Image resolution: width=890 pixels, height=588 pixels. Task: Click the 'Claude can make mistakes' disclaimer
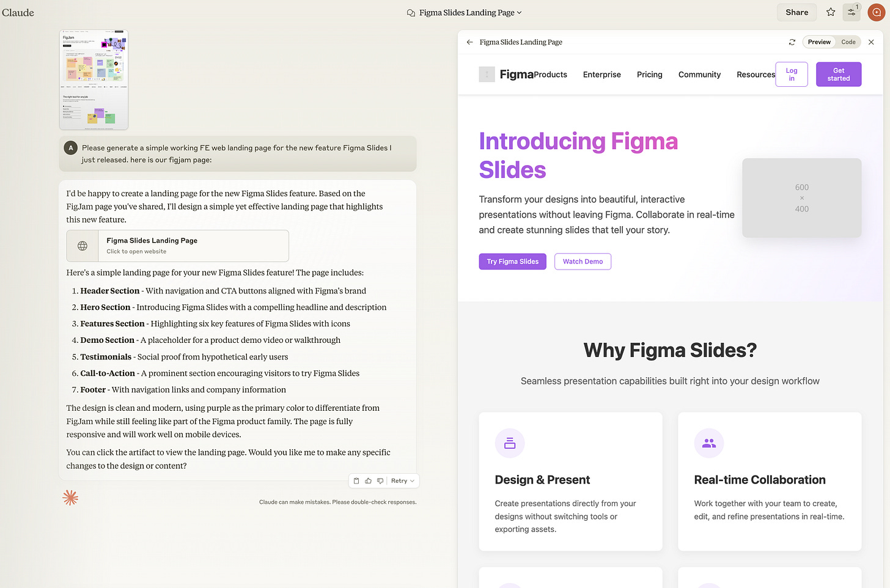(338, 502)
